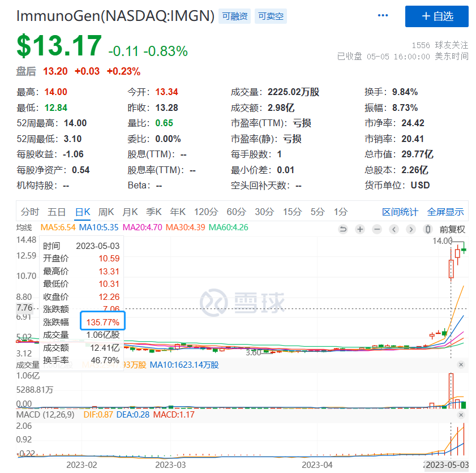476x473 pixels.
Task: Click the 3.60 low price marker on chart
Action: 253,352
